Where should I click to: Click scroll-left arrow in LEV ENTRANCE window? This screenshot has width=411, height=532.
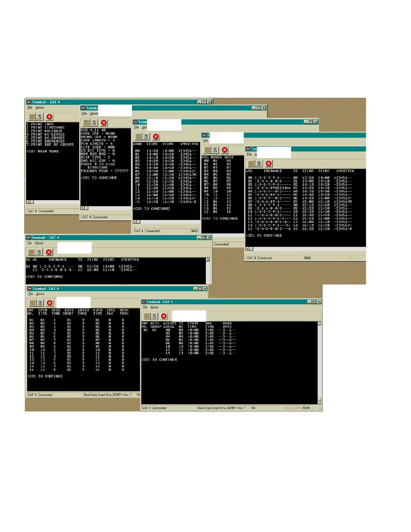247,249
